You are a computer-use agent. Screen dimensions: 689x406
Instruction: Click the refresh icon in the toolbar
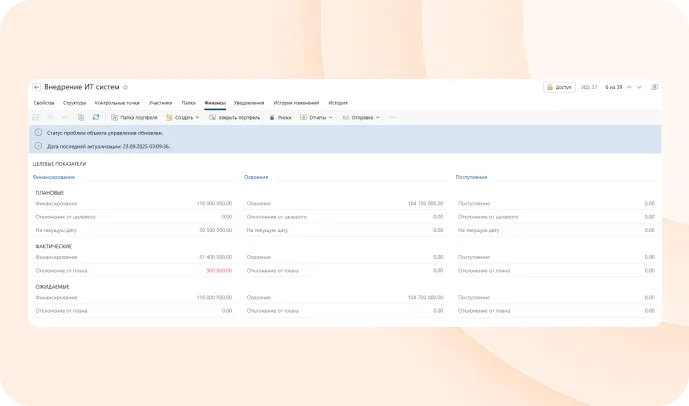(x=95, y=117)
